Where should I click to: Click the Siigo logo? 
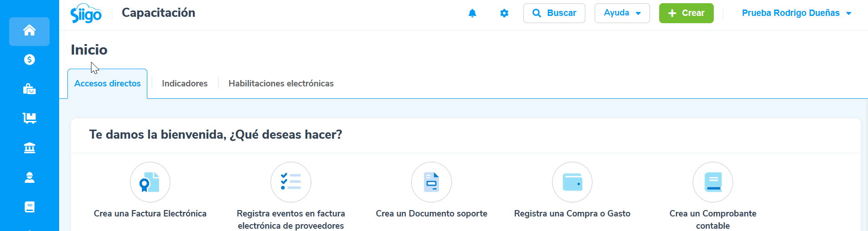[x=86, y=14]
